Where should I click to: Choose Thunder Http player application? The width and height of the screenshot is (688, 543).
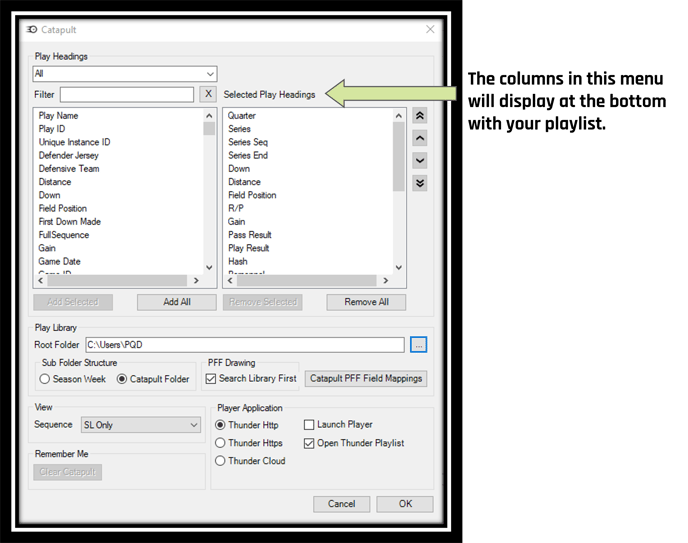pos(247,425)
